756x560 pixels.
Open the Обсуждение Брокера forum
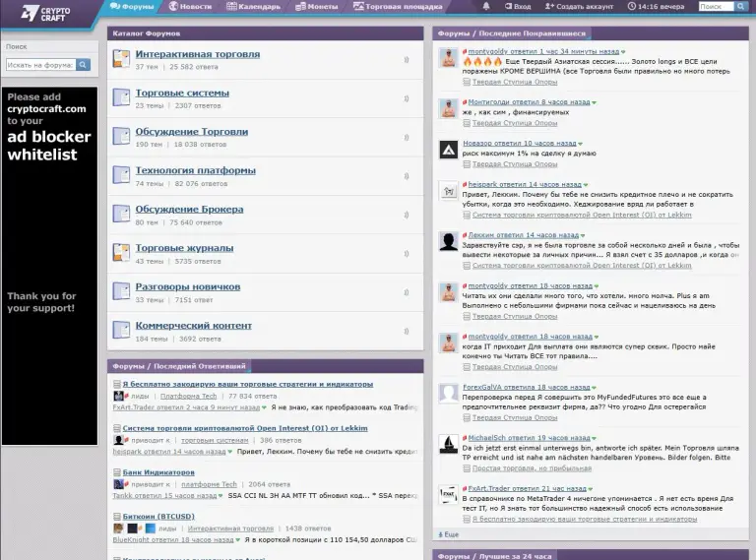189,210
